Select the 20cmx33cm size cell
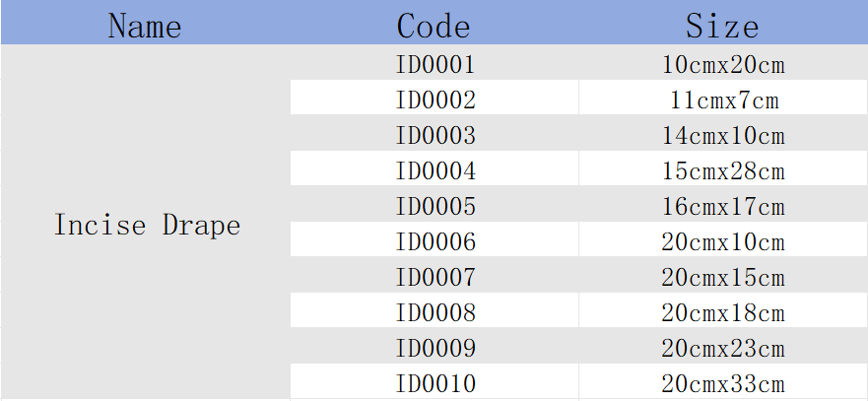The image size is (868, 401). pyautogui.click(x=723, y=381)
